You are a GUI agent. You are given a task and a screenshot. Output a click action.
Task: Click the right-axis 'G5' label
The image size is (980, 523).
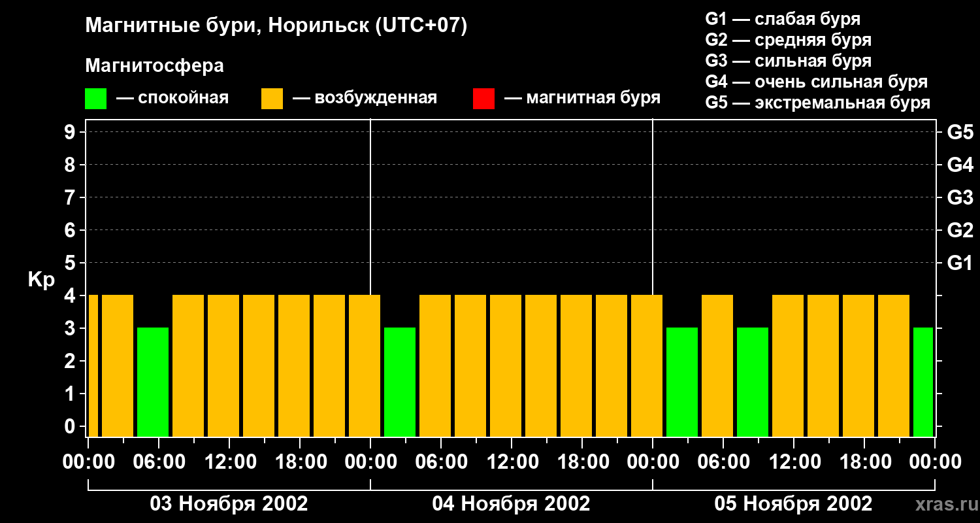click(x=960, y=132)
